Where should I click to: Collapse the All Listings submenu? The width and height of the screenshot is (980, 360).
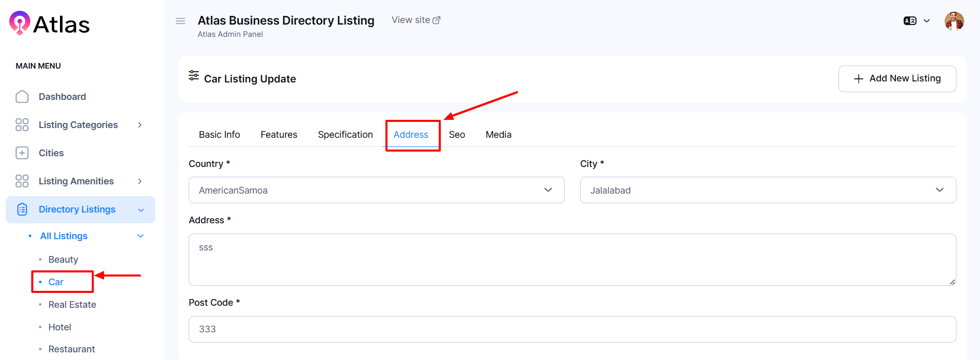pyautogui.click(x=140, y=236)
